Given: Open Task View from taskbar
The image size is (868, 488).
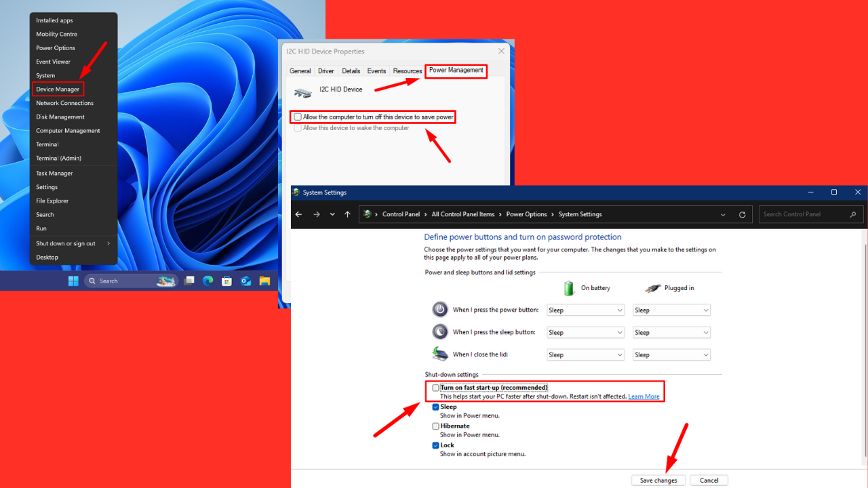Looking at the screenshot, I should [x=190, y=281].
